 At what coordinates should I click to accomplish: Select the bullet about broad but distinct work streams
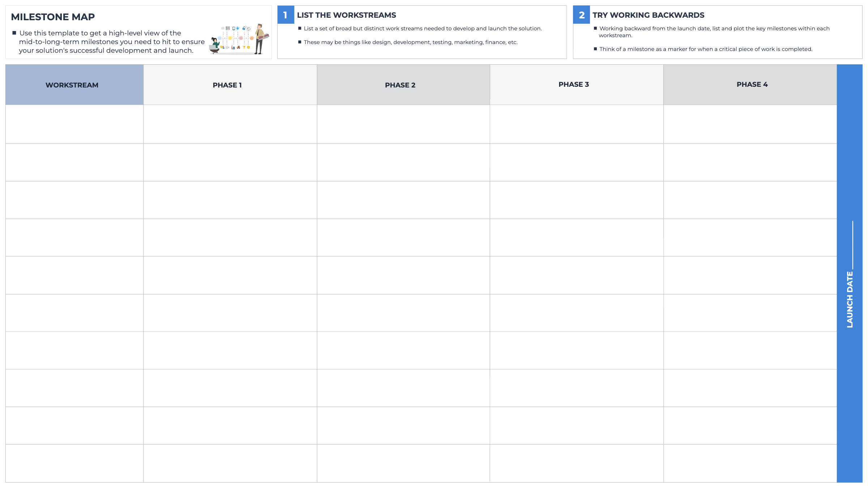(x=420, y=29)
